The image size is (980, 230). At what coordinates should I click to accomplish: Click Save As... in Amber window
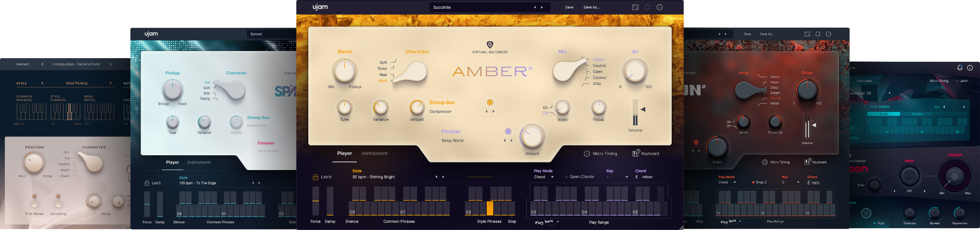[592, 7]
